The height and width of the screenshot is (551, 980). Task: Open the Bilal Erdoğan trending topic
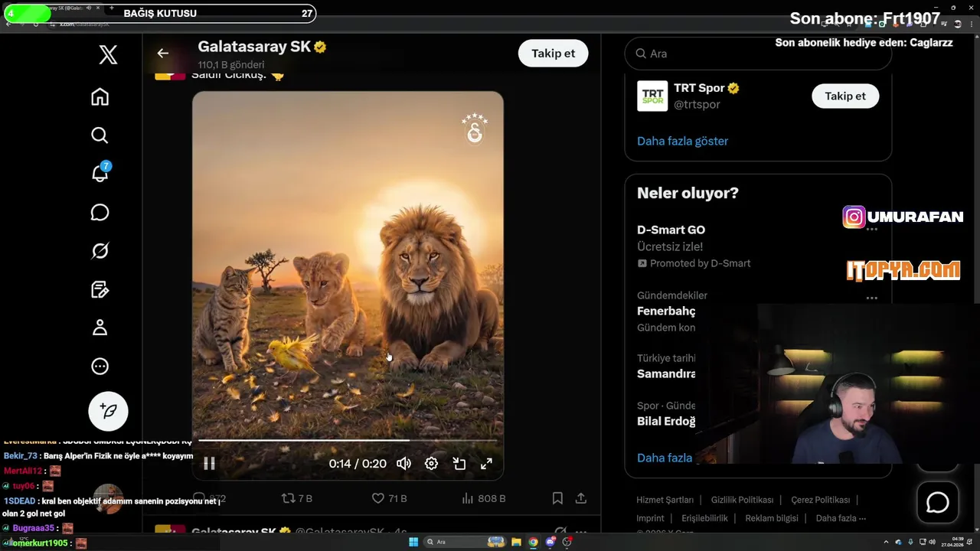click(x=666, y=421)
